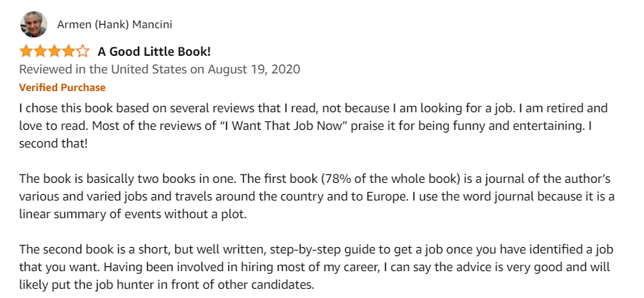Click the reviewer name Armen (Hank) Mancini
Image resolution: width=644 pixels, height=298 pixels.
point(115,25)
